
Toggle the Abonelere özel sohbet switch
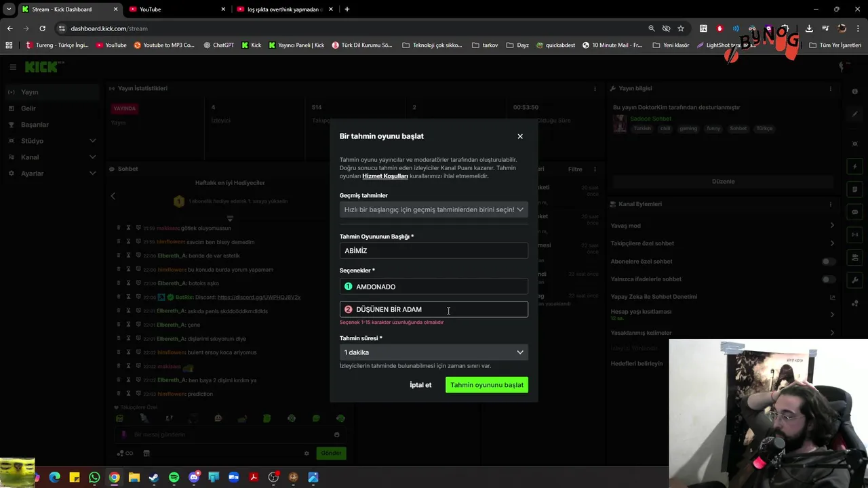click(x=827, y=262)
